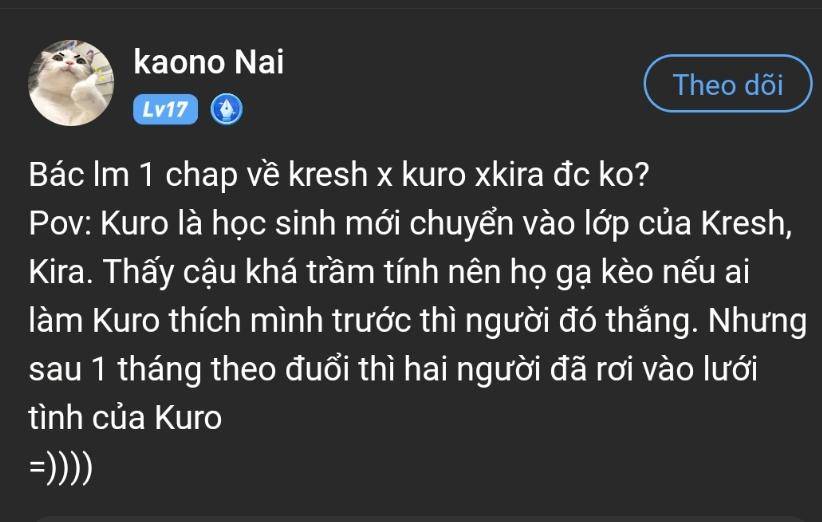Click the word "Nhưng" in the comment
The width and height of the screenshot is (822, 522).
[757, 322]
